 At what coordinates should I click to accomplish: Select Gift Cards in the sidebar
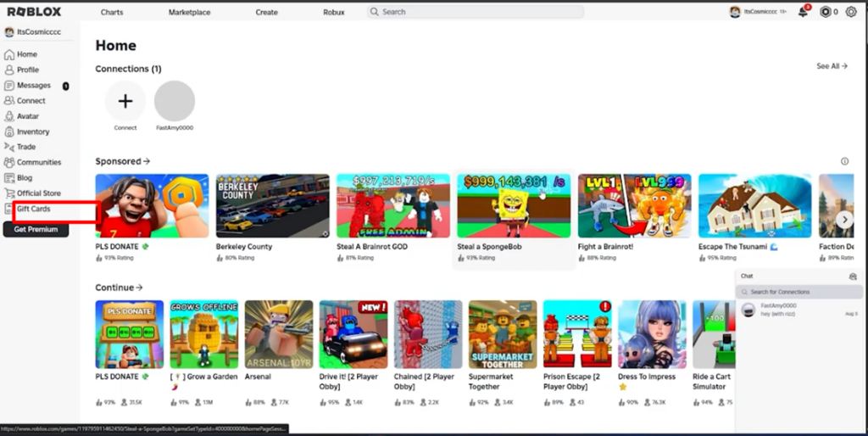coord(33,209)
